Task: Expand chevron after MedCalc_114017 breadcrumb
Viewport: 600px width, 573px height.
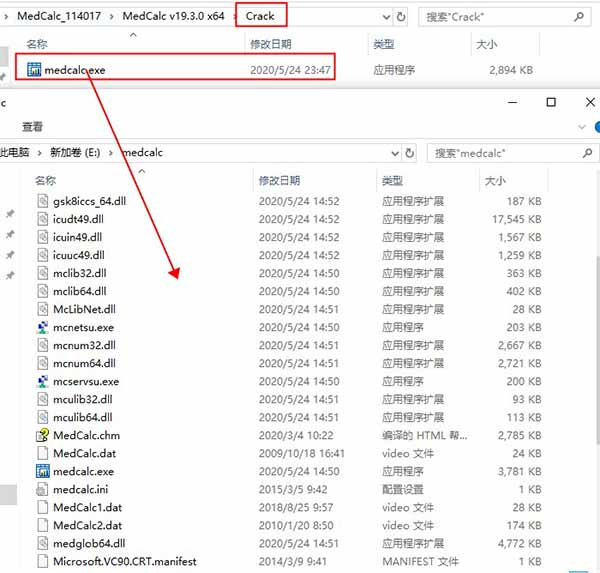Action: point(111,16)
